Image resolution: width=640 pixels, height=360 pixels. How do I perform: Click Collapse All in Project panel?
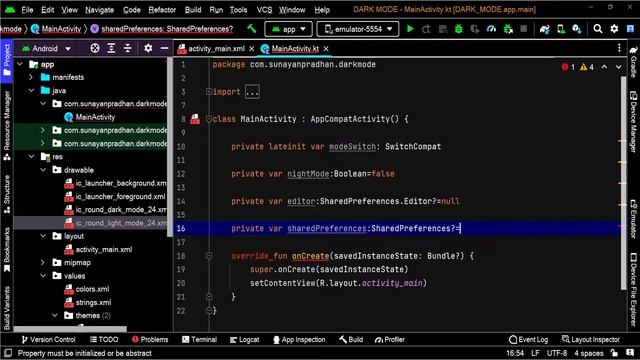128,49
